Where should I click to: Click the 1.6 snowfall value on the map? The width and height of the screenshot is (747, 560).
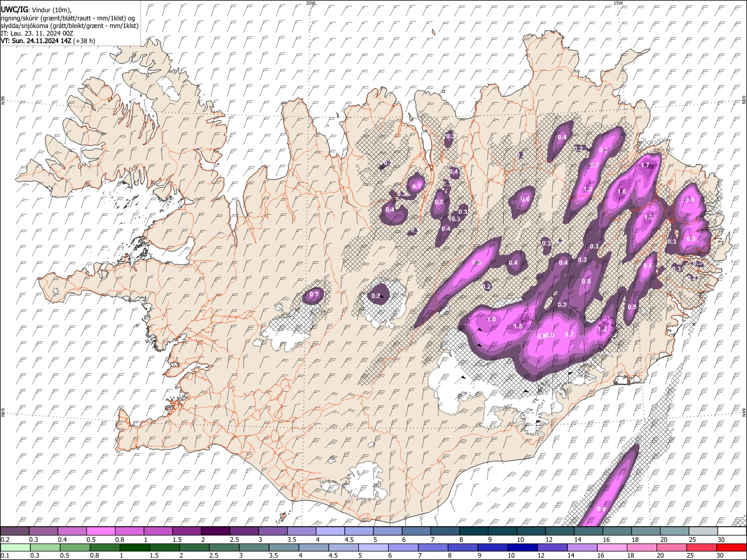click(x=622, y=192)
